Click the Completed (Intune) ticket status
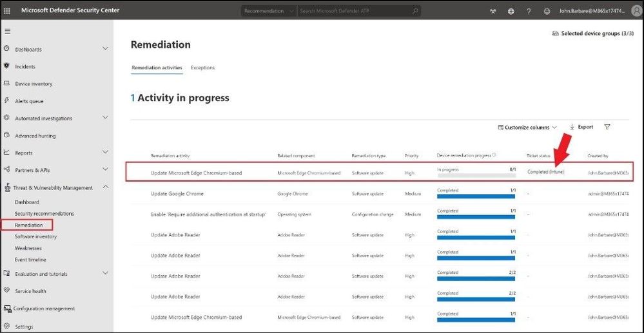644x333 pixels. pos(546,171)
